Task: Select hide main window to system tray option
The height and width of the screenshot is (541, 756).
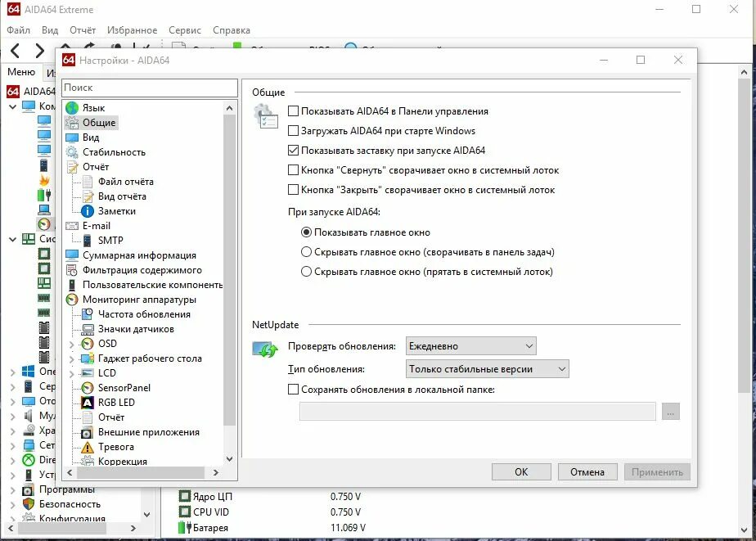Action: (x=306, y=272)
